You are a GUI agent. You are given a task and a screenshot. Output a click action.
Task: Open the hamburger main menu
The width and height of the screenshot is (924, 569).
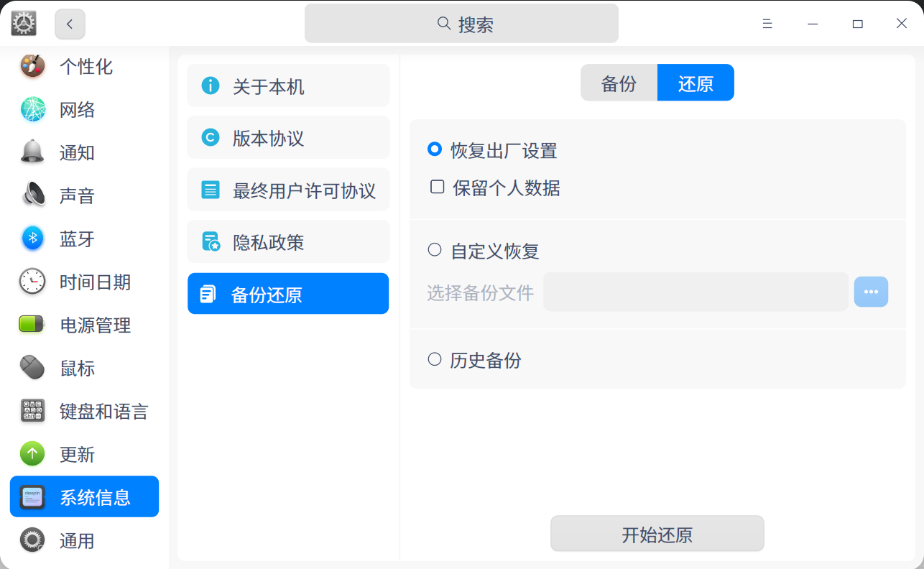click(767, 24)
